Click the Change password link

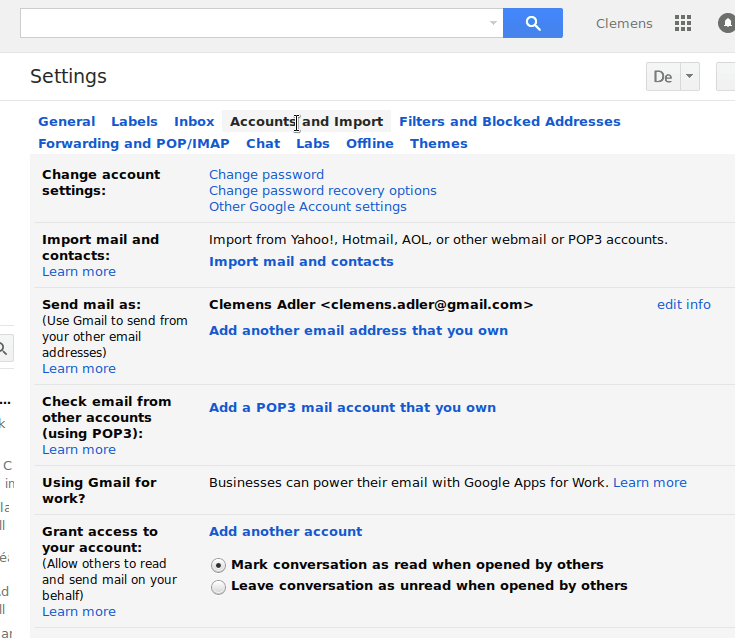(266, 174)
